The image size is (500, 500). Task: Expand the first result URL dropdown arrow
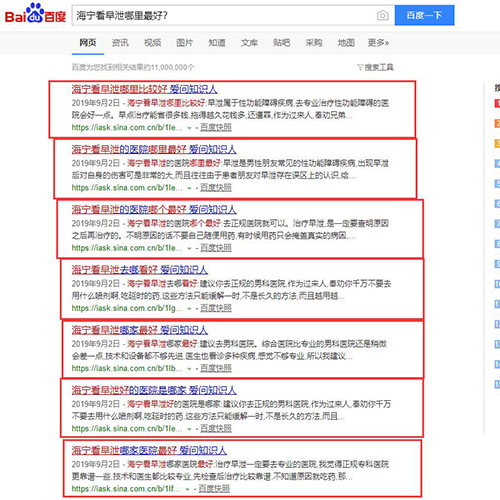[189, 128]
